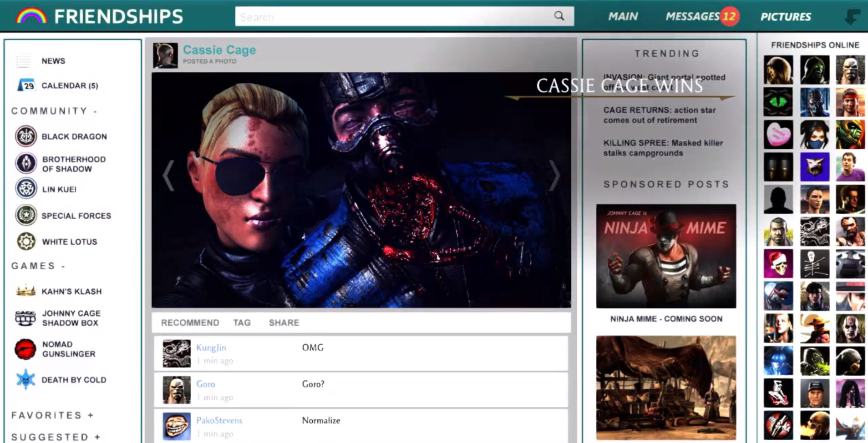
Task: Open Goro's avatar in comments
Action: (177, 390)
